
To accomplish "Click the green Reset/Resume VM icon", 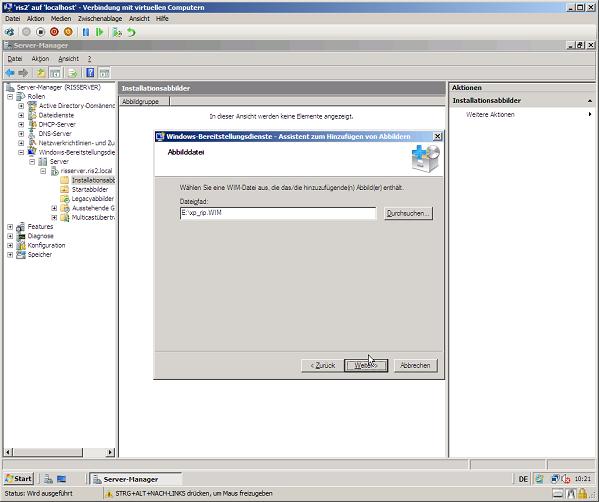I will 100,32.
